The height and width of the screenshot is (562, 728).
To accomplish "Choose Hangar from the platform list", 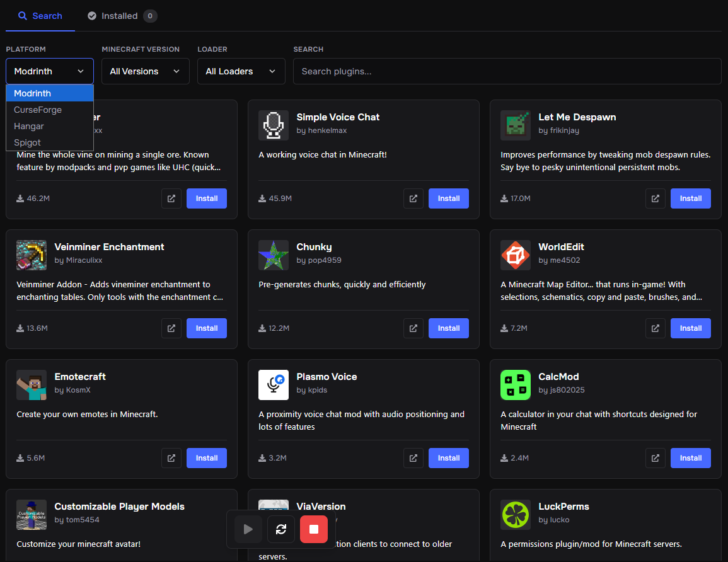I will 50,126.
